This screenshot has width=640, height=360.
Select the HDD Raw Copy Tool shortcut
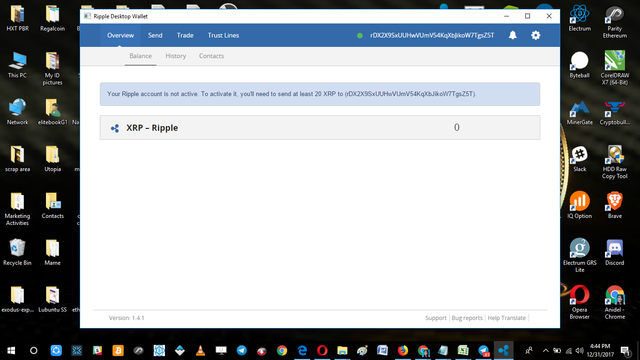[614, 162]
